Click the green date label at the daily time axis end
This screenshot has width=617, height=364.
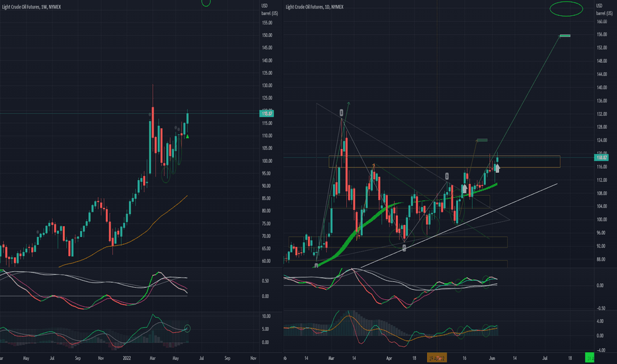[589, 358]
